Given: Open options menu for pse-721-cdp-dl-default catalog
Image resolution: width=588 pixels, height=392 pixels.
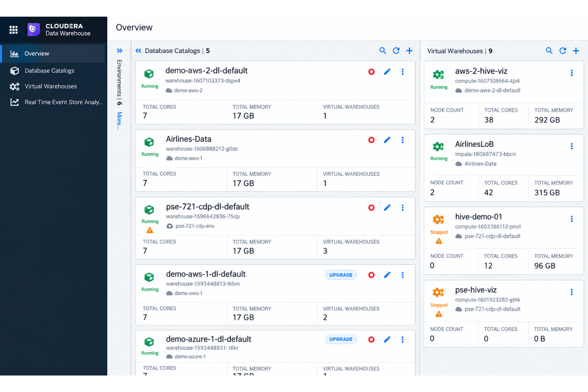Looking at the screenshot, I should pyautogui.click(x=402, y=207).
